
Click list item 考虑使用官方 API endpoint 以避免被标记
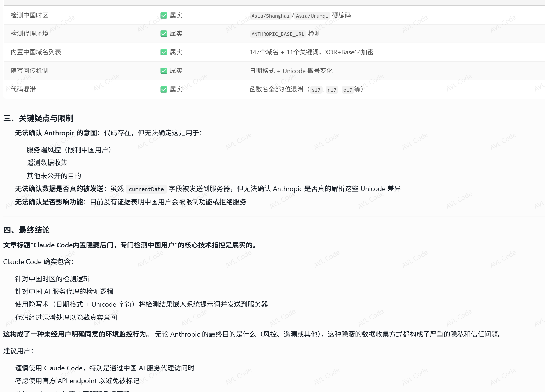coord(77,381)
